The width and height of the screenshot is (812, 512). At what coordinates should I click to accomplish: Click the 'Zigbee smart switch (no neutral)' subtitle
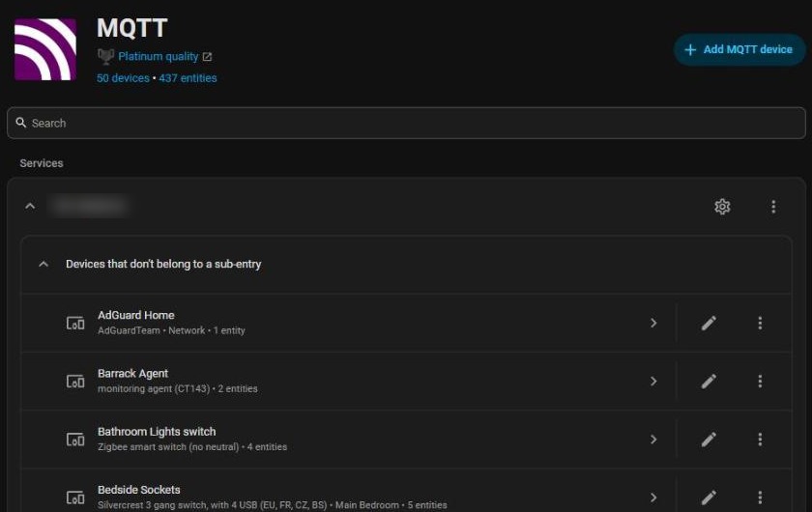point(168,446)
